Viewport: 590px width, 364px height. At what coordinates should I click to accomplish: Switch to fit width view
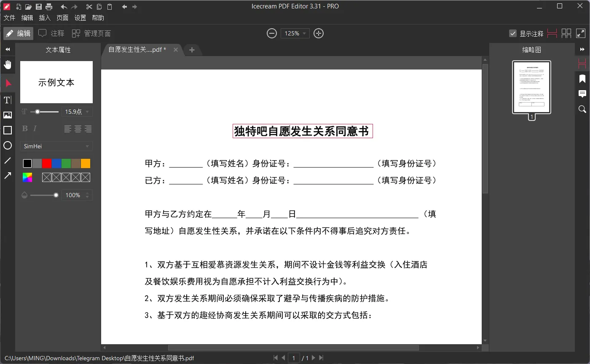552,33
